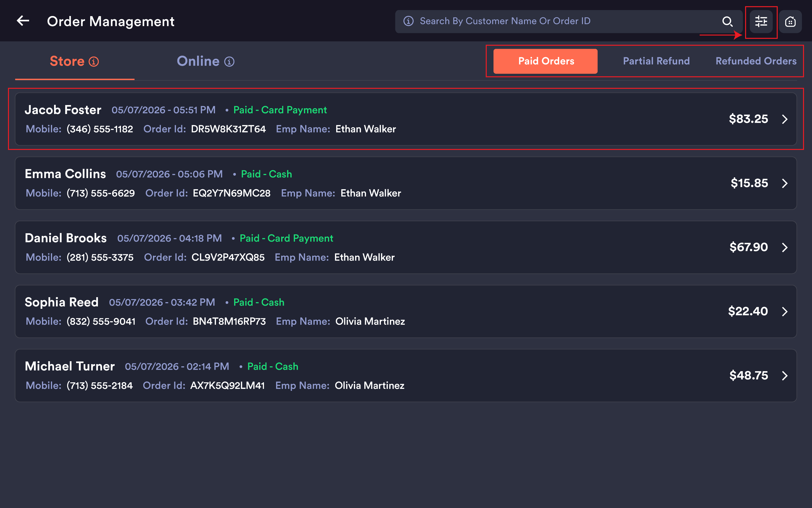This screenshot has width=812, height=508.
Task: Click date 05/07/2026 - 02:14 PM
Action: tap(177, 366)
